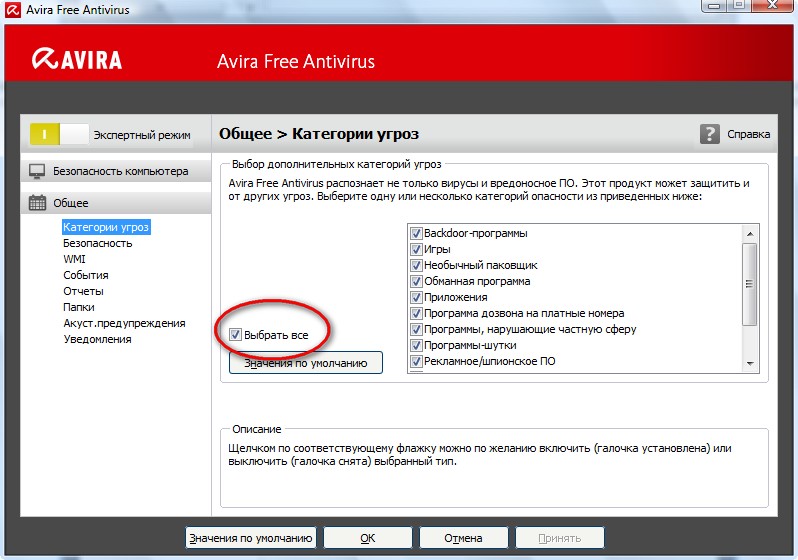Uncheck the Программы-шутки checkbox
The image size is (798, 560).
416,345
